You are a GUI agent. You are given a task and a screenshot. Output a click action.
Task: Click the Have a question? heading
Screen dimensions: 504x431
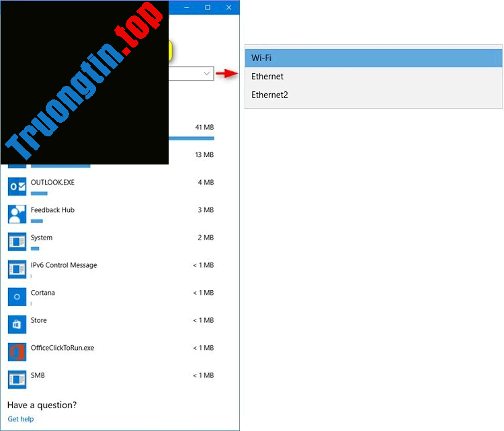(x=42, y=405)
